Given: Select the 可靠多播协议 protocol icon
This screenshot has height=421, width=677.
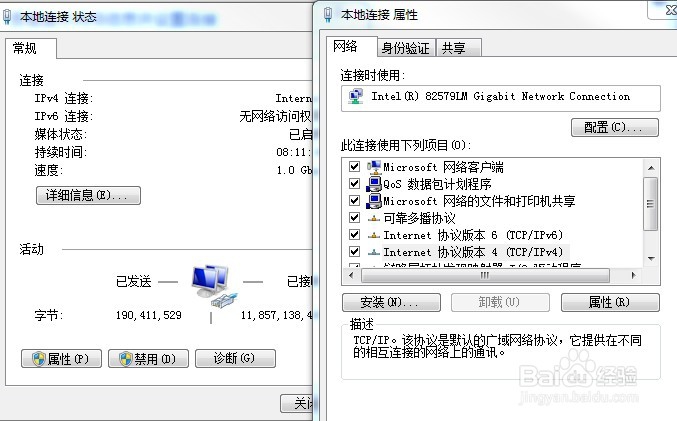Looking at the screenshot, I should (374, 218).
